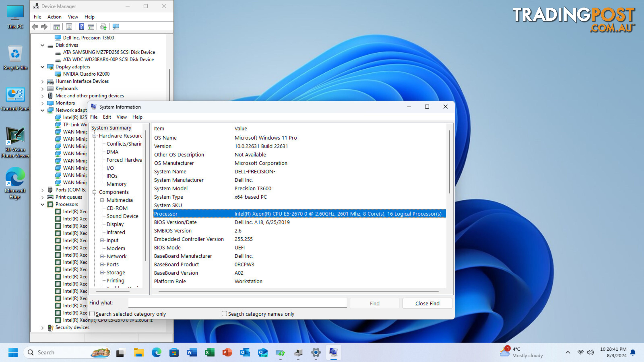
Task: Click the Device Manager forward navigation icon
Action: pyautogui.click(x=44, y=27)
